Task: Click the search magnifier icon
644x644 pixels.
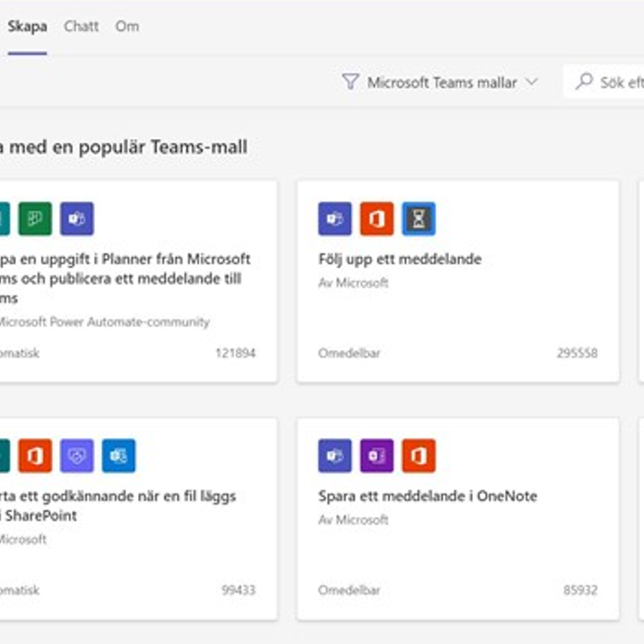Action: point(584,81)
